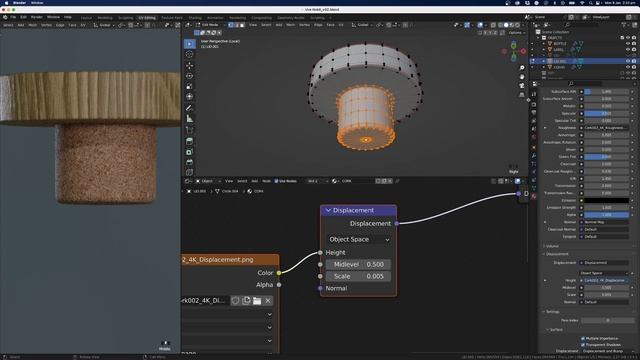Open the Render properties tab icon
Screen dimensions: 640x360
534,104
